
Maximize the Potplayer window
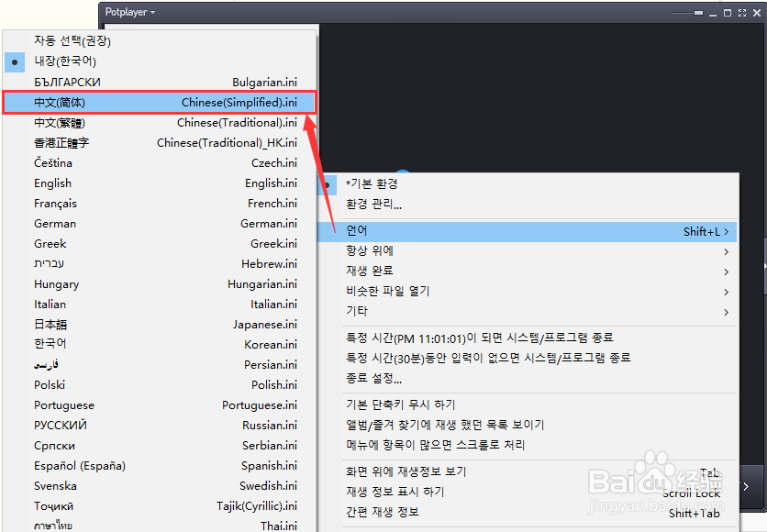click(x=728, y=13)
